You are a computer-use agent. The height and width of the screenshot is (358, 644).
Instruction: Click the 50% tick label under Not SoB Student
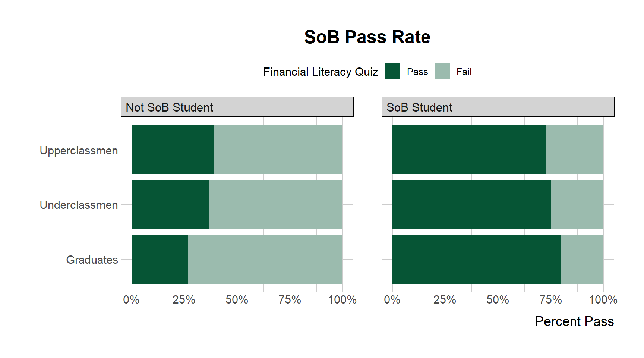point(237,300)
